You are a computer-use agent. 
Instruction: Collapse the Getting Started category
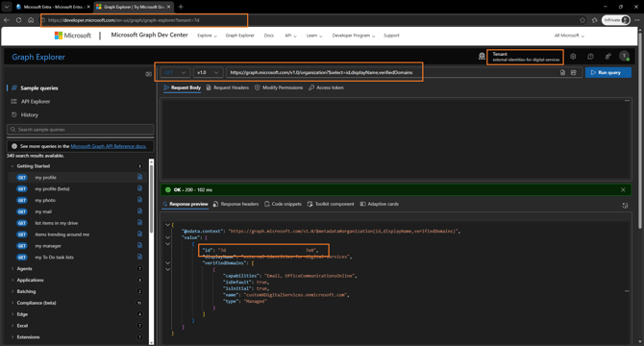click(x=12, y=166)
